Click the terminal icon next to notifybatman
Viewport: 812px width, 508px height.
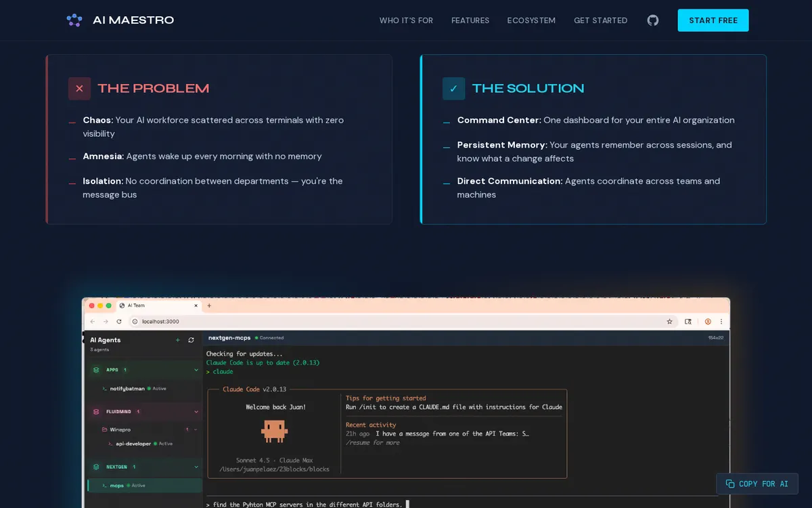pos(104,389)
